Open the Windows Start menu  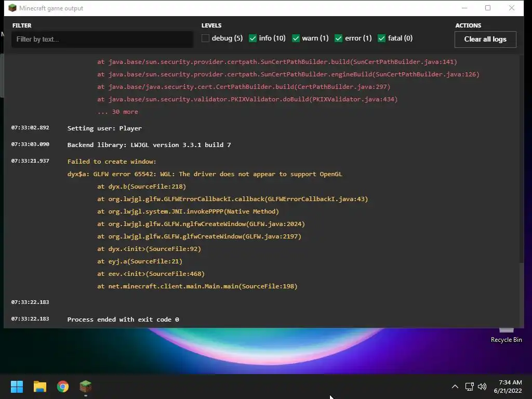[x=17, y=387]
